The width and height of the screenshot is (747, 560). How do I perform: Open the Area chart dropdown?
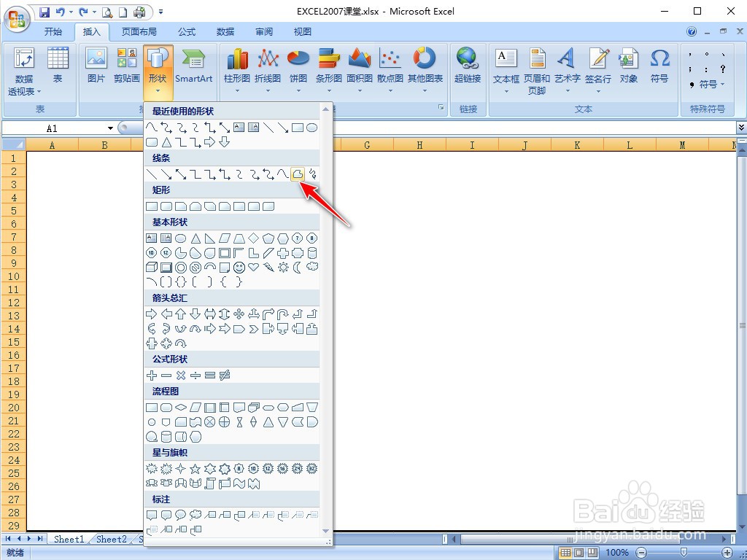tap(359, 71)
